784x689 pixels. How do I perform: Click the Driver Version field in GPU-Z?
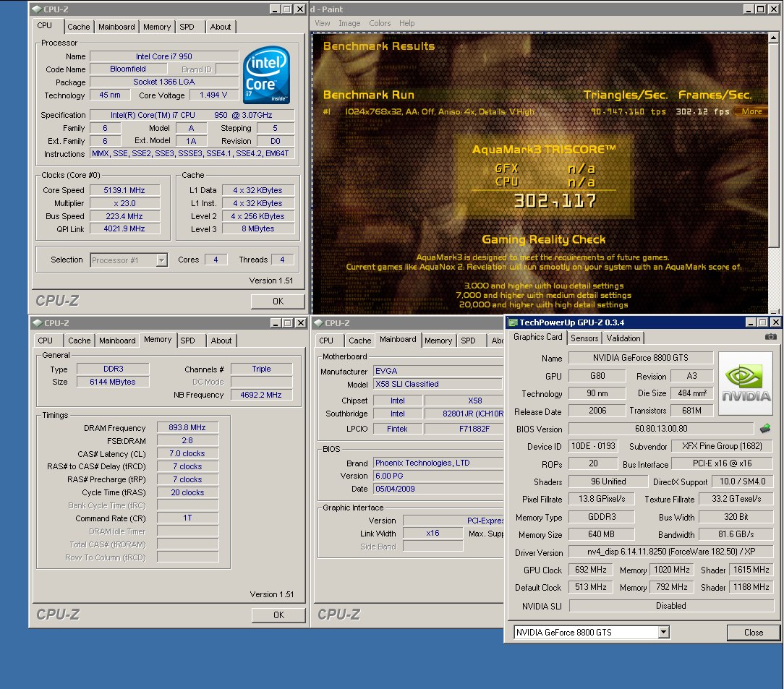[x=671, y=552]
